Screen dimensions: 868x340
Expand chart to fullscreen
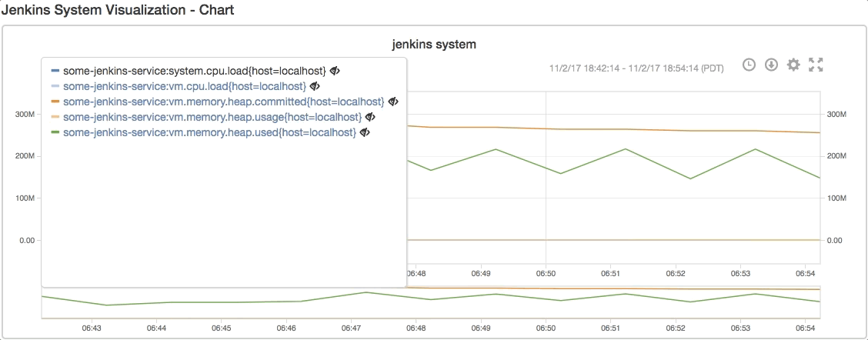click(816, 65)
